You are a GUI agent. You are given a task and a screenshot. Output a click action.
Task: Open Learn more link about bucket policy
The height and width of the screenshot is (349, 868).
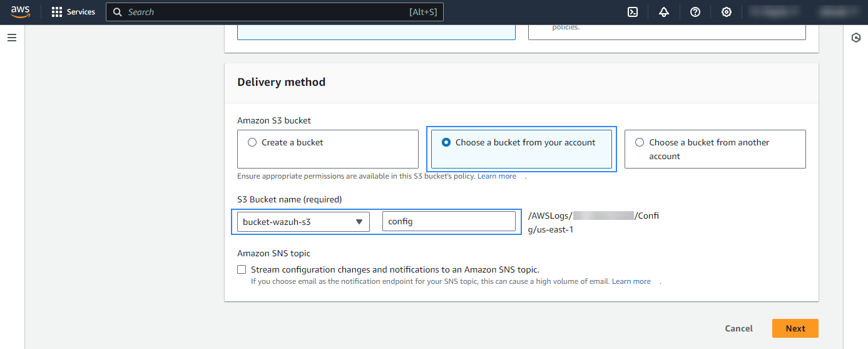click(497, 176)
